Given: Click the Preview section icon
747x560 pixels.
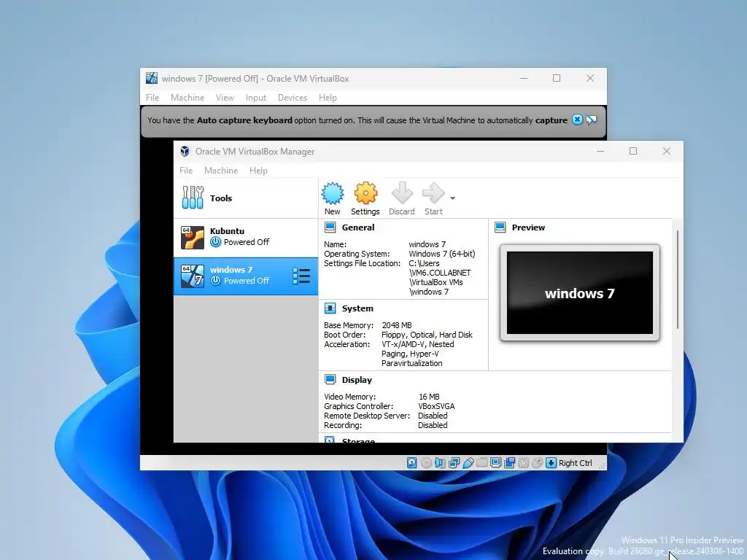Looking at the screenshot, I should [x=500, y=227].
